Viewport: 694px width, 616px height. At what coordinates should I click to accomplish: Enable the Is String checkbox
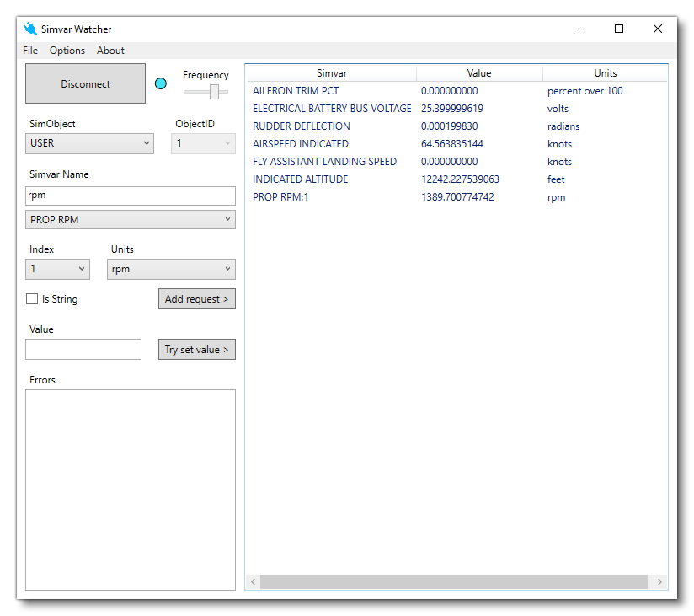tap(33, 299)
